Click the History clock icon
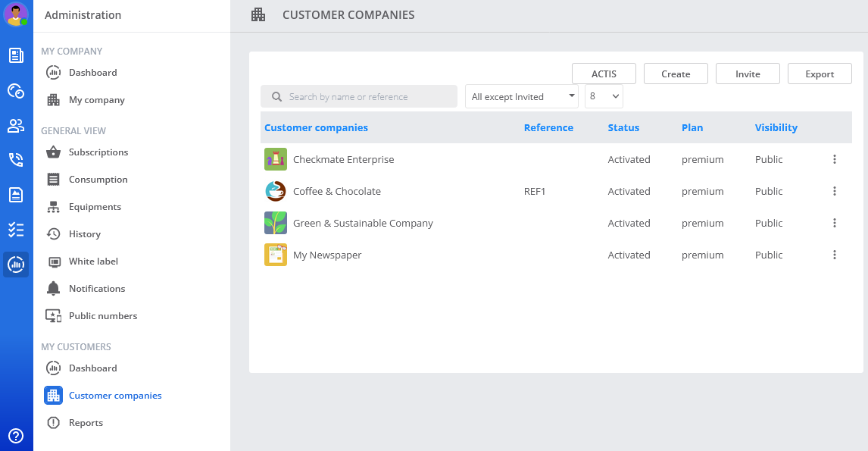The width and height of the screenshot is (868, 451). [53, 233]
